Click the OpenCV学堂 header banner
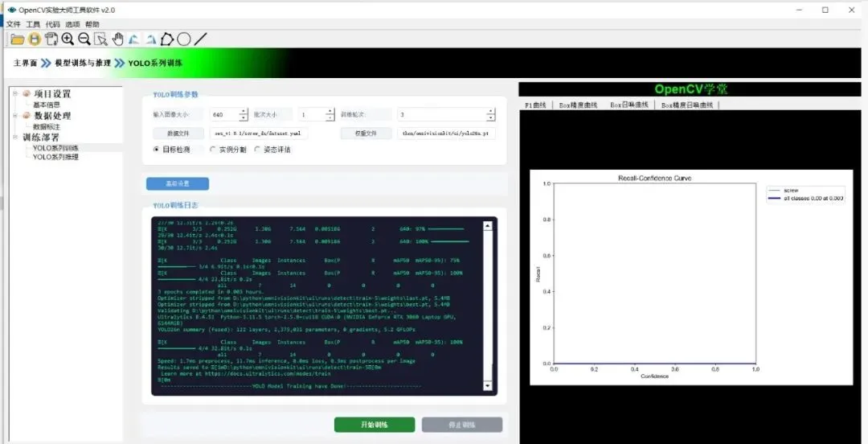The image size is (868, 444). (x=690, y=89)
